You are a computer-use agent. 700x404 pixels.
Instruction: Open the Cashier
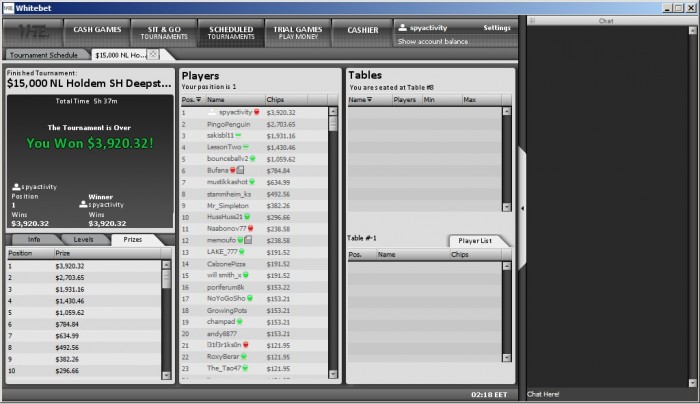pos(362,32)
